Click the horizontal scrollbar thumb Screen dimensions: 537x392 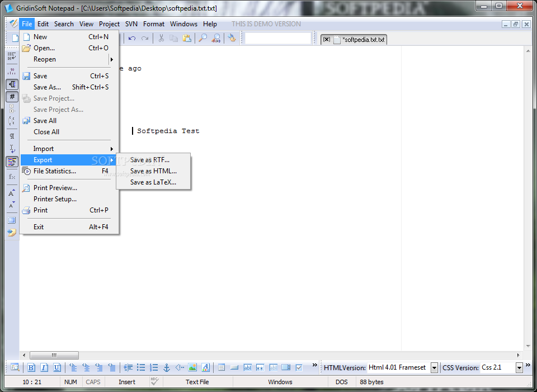54,355
